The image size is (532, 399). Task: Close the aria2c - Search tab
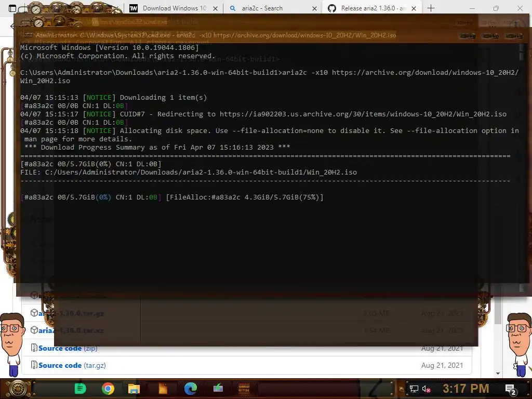pyautogui.click(x=314, y=8)
